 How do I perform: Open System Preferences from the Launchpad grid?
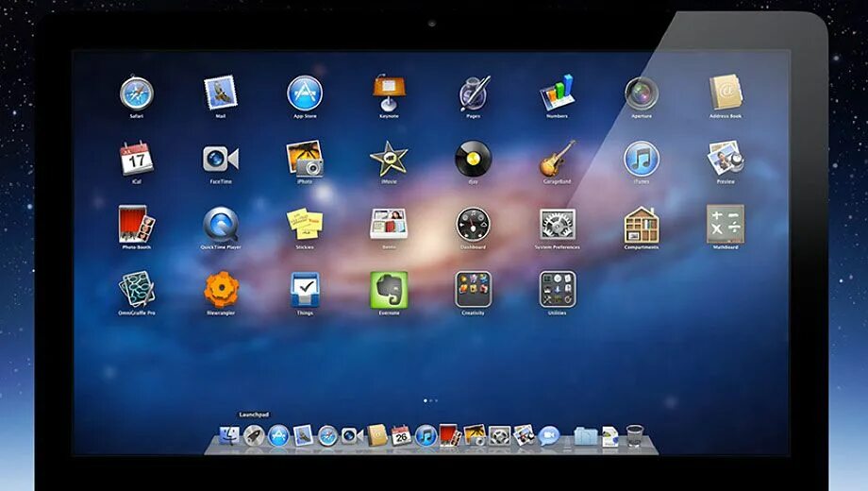(558, 225)
